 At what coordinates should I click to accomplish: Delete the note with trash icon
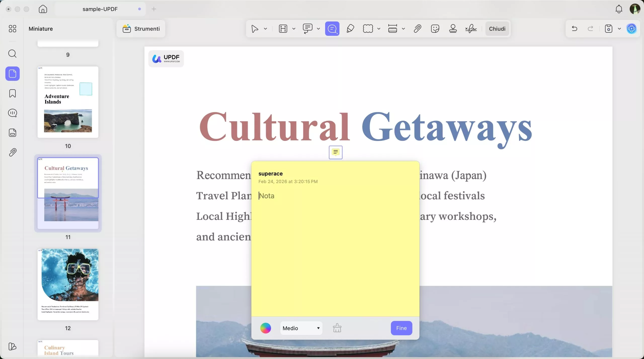tap(337, 328)
